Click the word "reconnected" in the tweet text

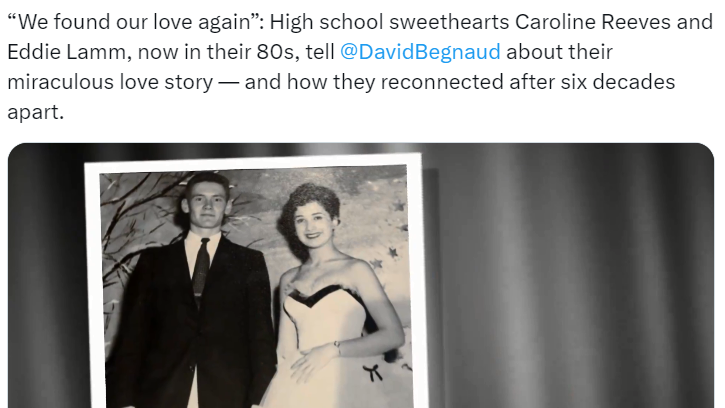click(x=442, y=82)
